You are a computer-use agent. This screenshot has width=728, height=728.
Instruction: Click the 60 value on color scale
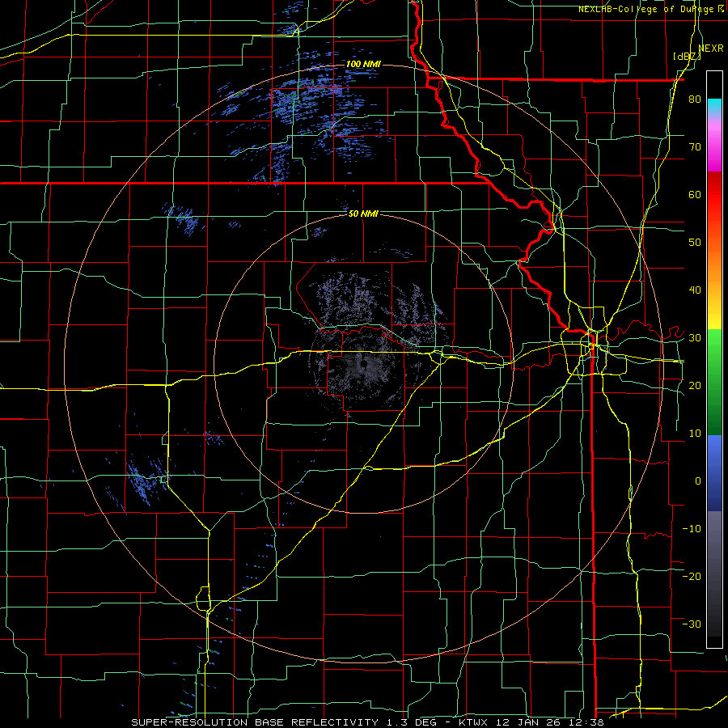[695, 194]
